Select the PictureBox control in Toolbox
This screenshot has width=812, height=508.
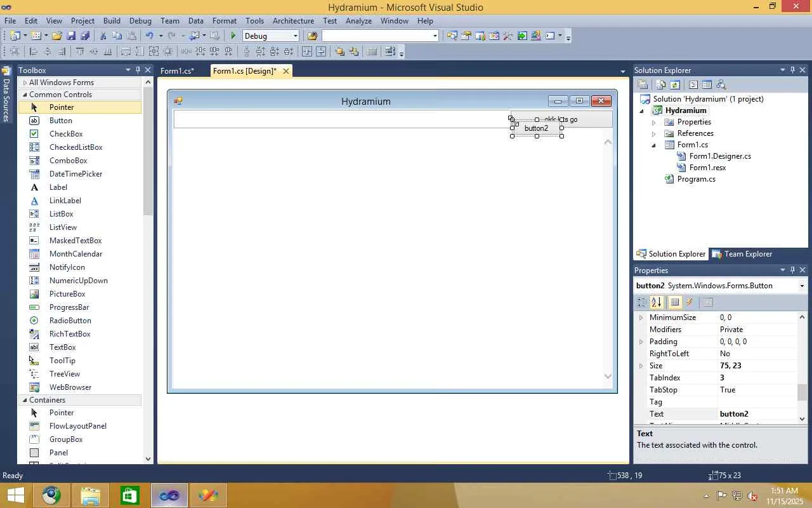pyautogui.click(x=79, y=294)
